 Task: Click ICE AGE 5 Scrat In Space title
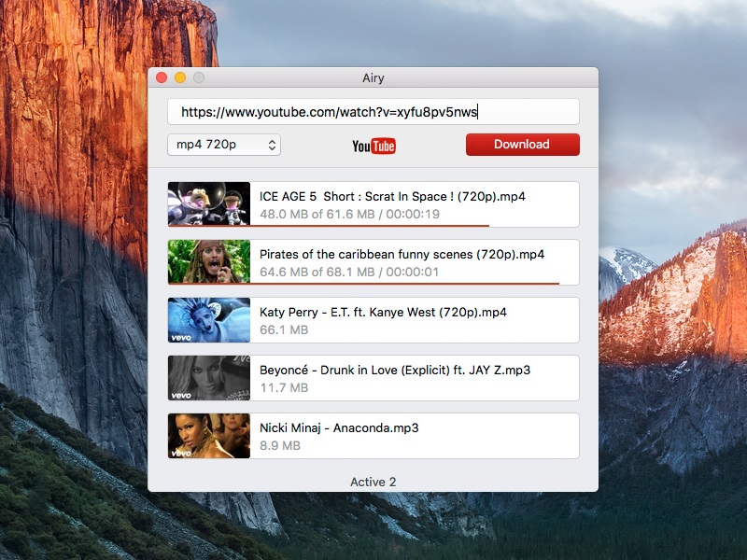[x=392, y=196]
